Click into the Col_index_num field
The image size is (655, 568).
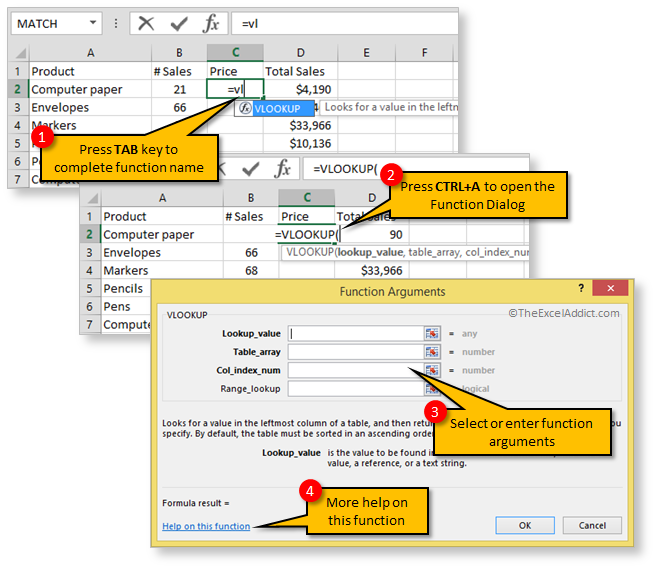click(356, 370)
